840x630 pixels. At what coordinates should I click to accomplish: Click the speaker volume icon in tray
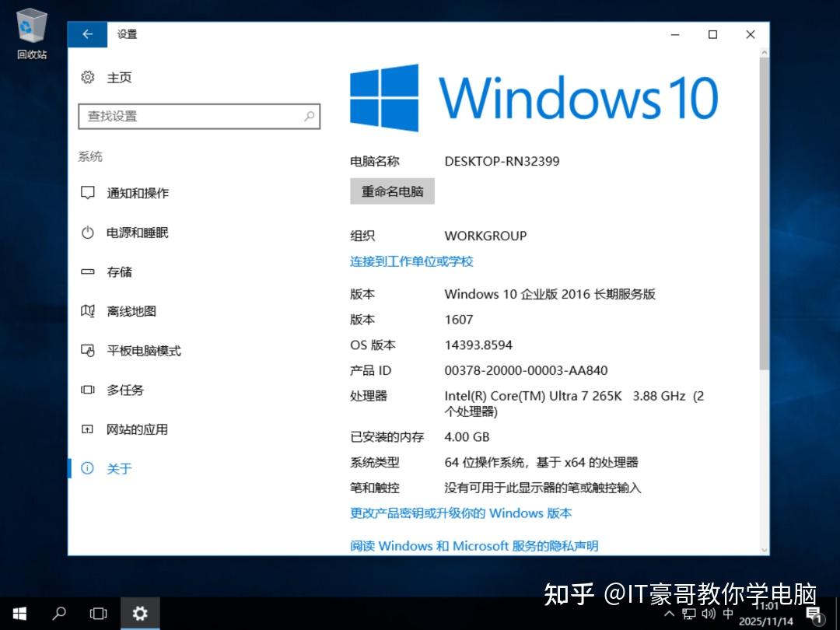(709, 614)
